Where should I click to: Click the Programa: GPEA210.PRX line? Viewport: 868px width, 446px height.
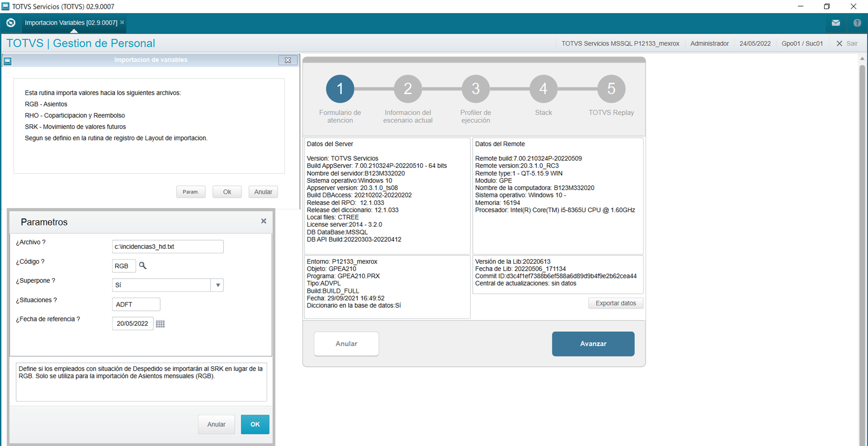coord(343,276)
